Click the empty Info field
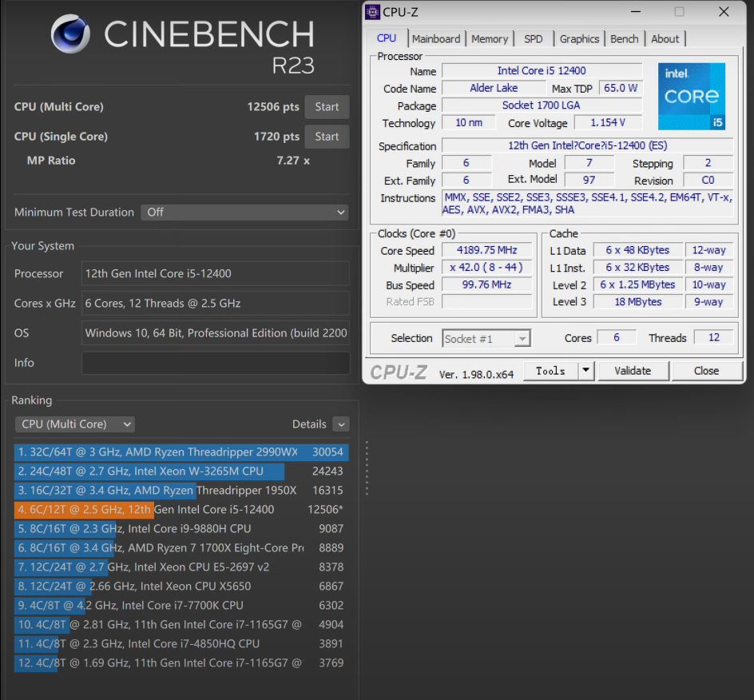Image resolution: width=754 pixels, height=700 pixels. click(x=215, y=363)
